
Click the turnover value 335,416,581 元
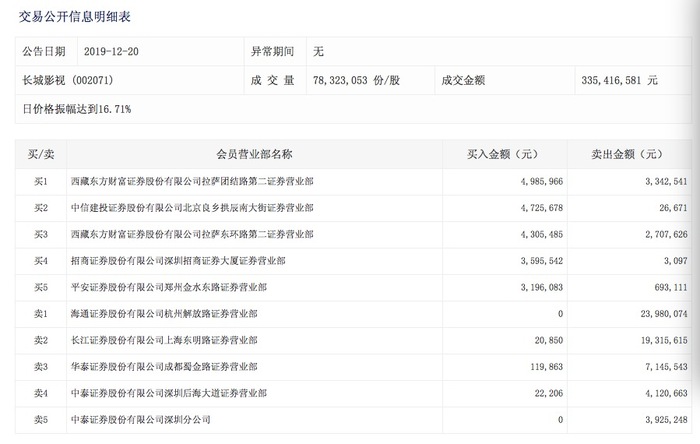[619, 81]
